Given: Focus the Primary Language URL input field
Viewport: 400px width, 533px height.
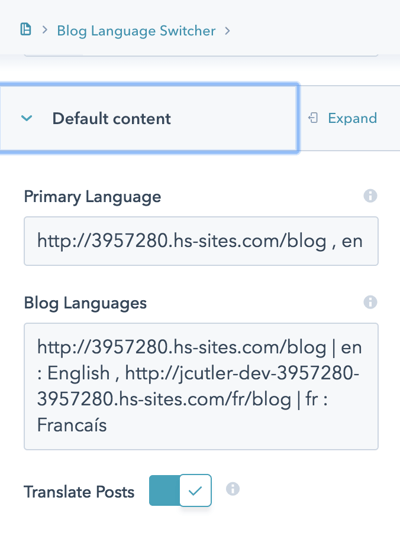Looking at the screenshot, I should click(201, 241).
